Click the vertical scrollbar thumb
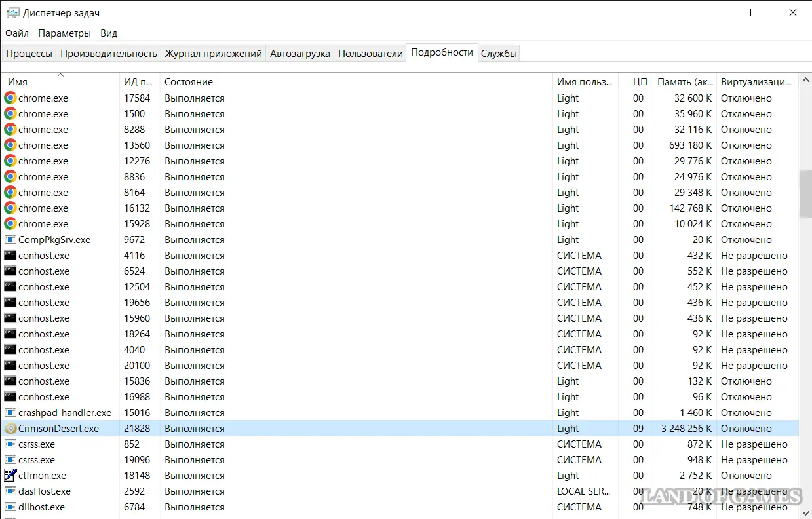 click(x=805, y=194)
